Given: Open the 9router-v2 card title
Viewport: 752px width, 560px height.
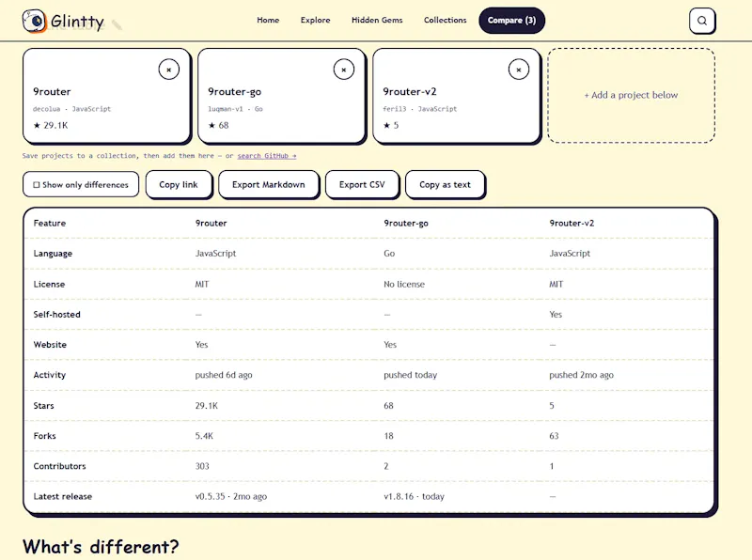Looking at the screenshot, I should point(410,91).
